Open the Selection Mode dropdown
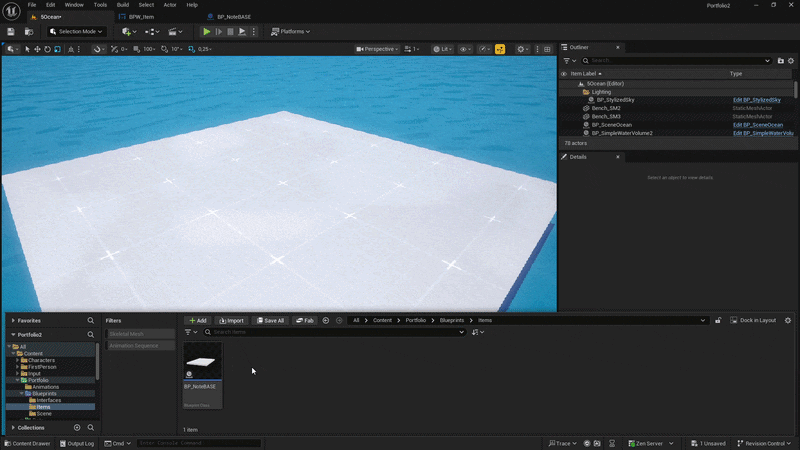This screenshot has width=800, height=450. [x=78, y=31]
